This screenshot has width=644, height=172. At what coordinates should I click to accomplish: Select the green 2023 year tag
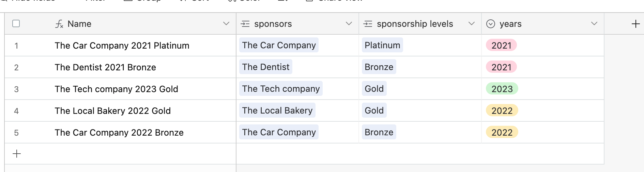coord(502,89)
